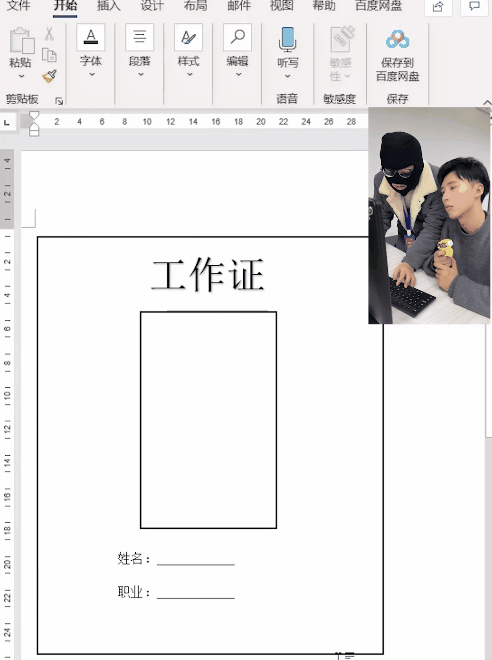Click the first-line indent marker on ruler
Screen dimensions: 492x660
point(34,116)
